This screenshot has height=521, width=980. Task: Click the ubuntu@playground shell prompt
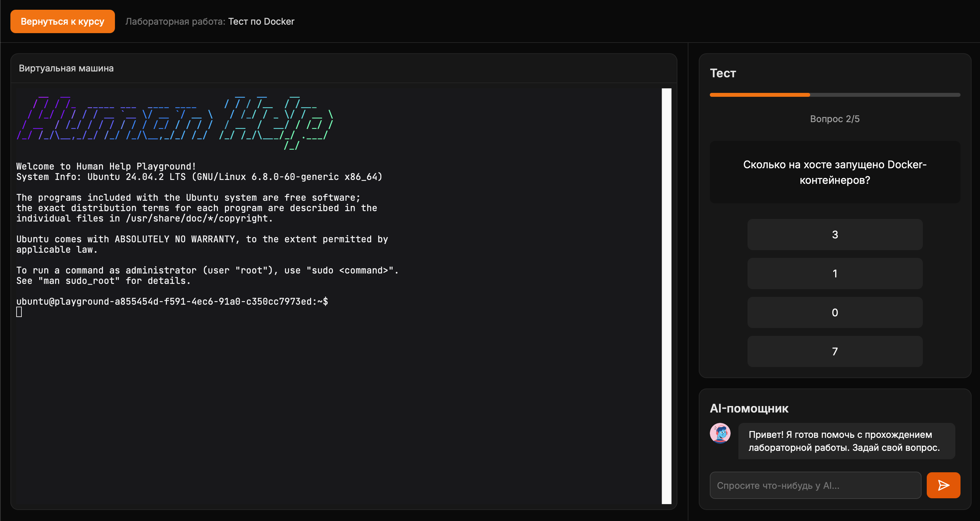pos(172,301)
